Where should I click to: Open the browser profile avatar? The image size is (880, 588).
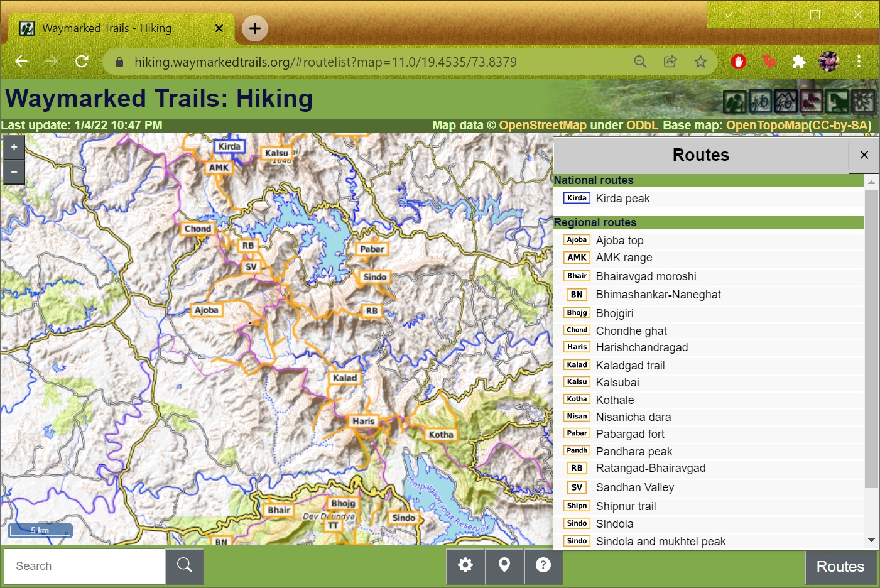pos(828,62)
